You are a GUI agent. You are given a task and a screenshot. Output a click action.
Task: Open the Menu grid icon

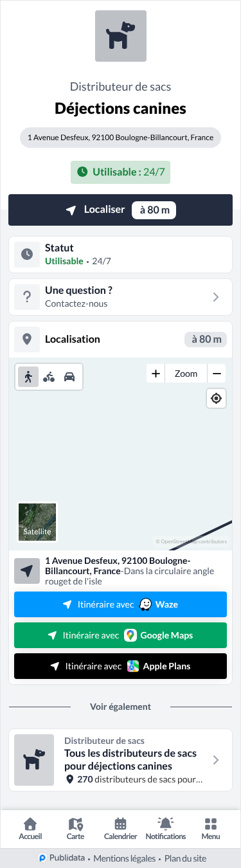[210, 829]
